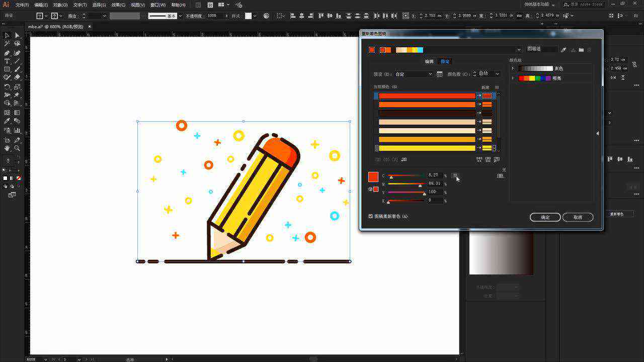
Task: Click the find color in artwork icon
Action: (x=497, y=159)
